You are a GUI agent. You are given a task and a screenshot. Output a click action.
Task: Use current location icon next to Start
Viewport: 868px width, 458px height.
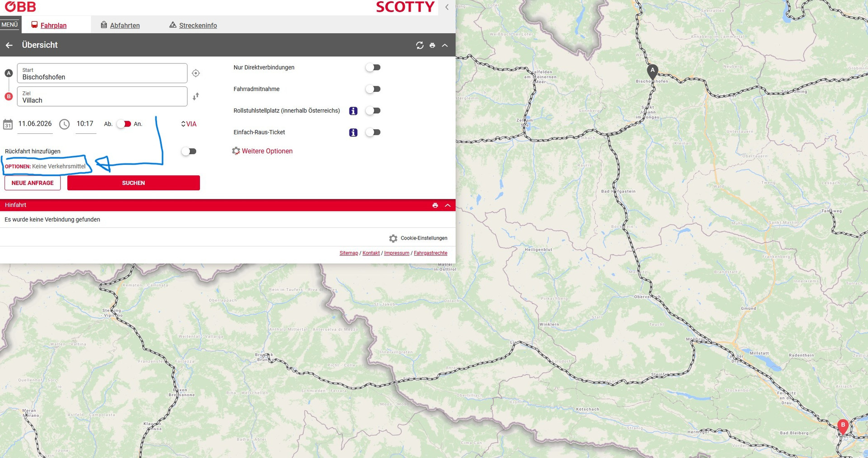pos(196,73)
